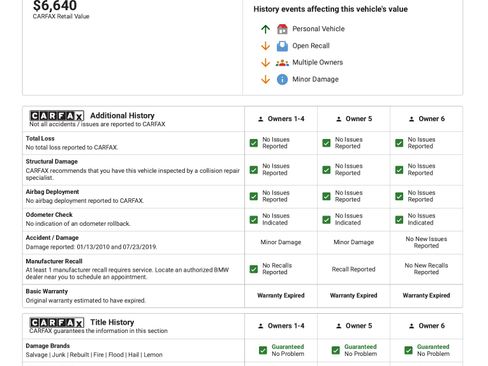Click Damage Brands checkmark for Owner 6
488x366 pixels.
pos(408,350)
